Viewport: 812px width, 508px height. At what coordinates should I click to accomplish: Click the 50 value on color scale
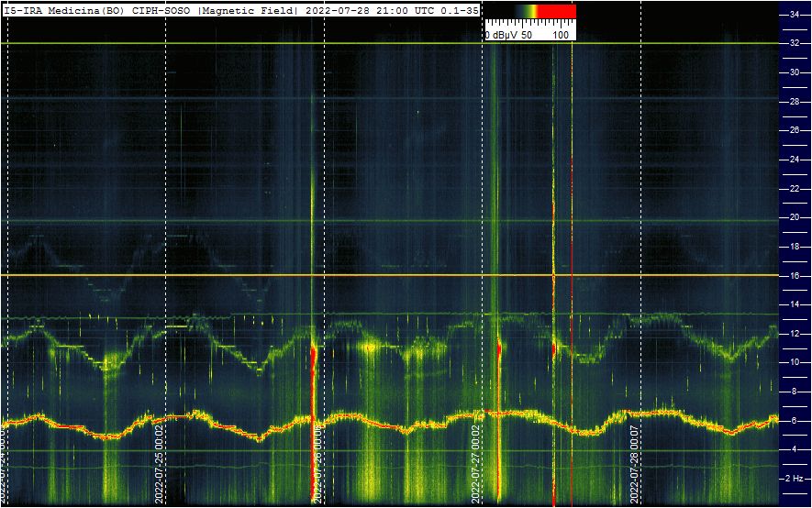528,35
